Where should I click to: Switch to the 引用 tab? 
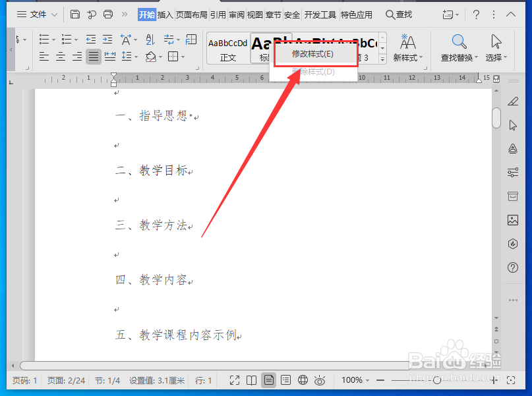click(x=218, y=15)
